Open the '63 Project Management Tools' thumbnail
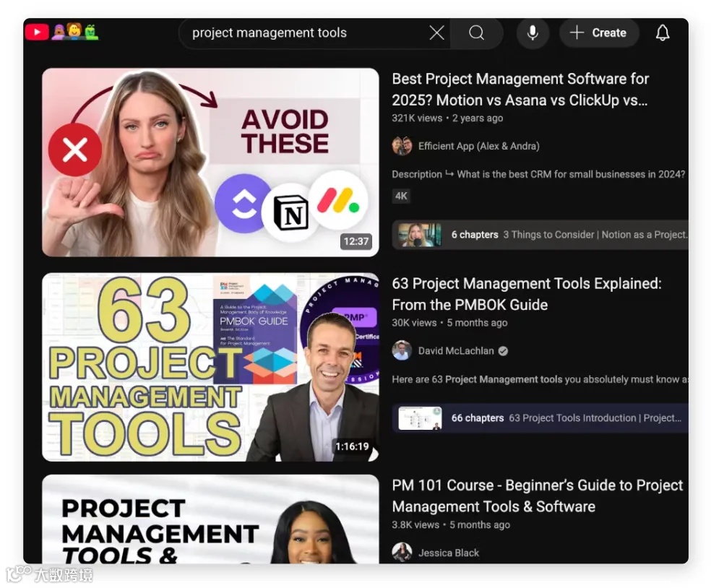Screen dimensions: 711x588 point(210,367)
